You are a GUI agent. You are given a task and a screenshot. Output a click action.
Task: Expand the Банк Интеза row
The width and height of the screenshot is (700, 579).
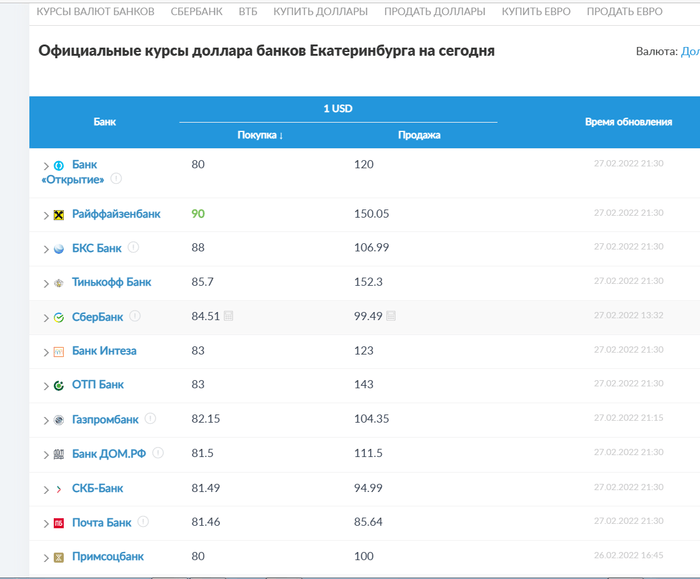coord(46,352)
